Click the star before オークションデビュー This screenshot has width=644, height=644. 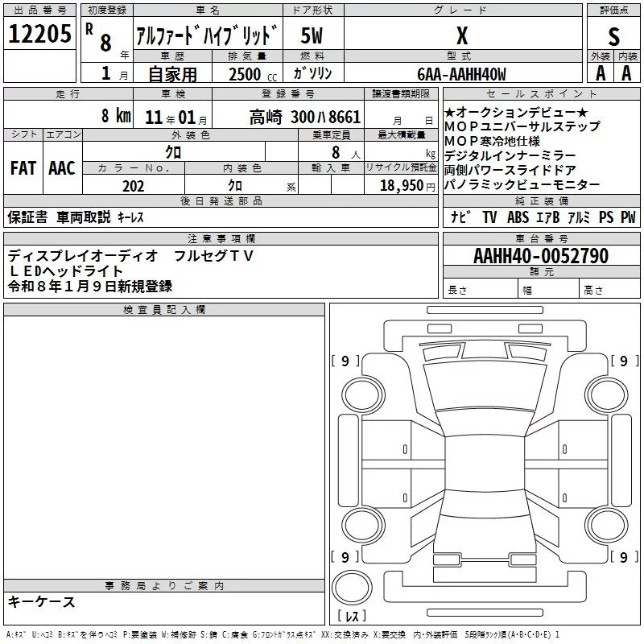448,113
